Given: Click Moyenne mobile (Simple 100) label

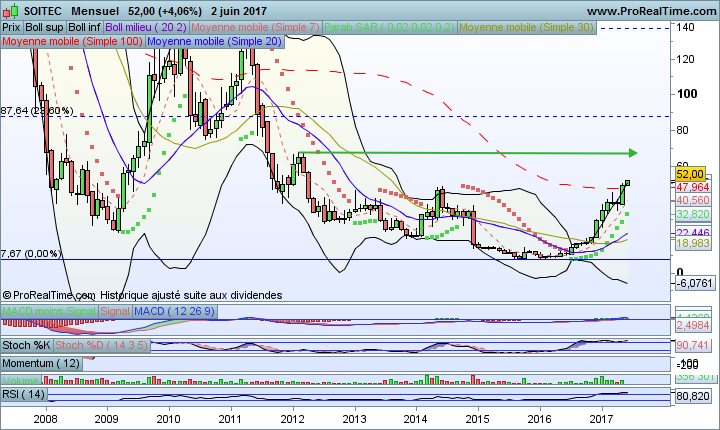Looking at the screenshot, I should tap(73, 41).
